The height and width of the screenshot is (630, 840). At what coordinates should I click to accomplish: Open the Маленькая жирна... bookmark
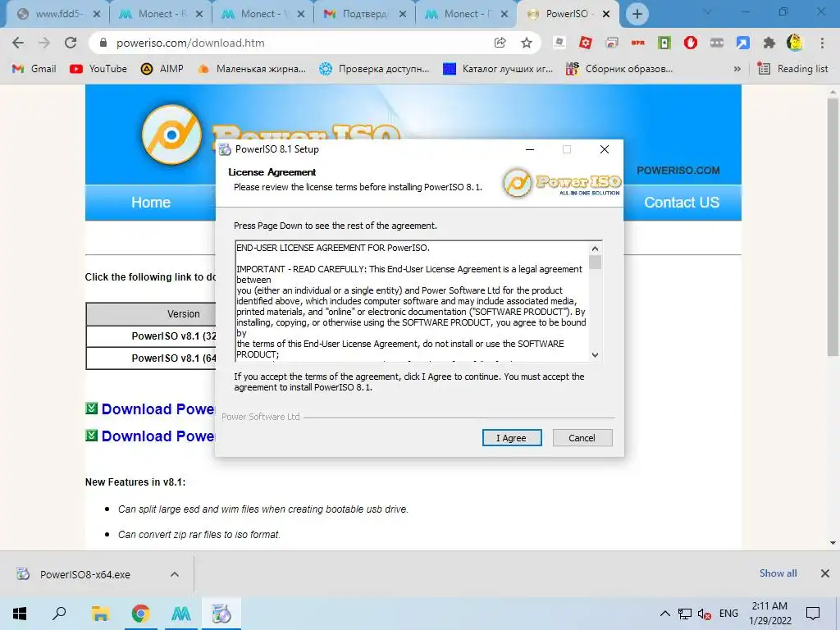pos(252,69)
